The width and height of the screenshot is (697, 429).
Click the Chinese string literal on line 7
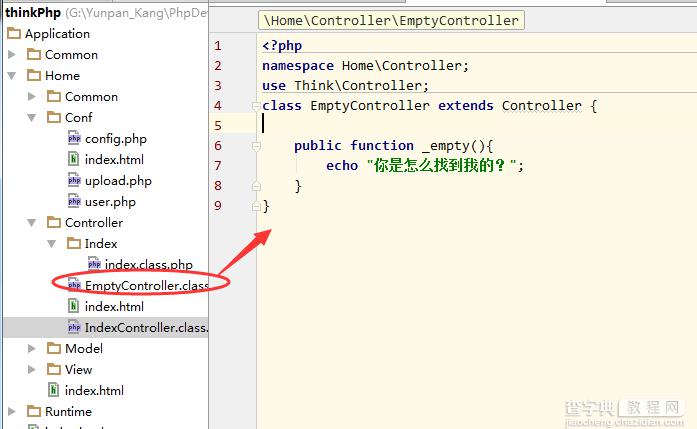pos(442,165)
